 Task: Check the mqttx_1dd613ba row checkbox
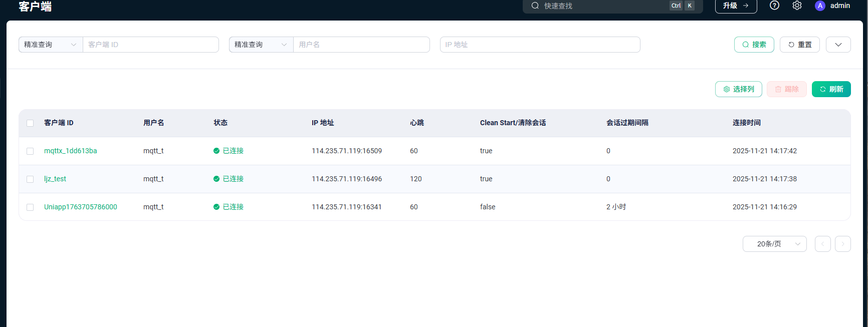(30, 151)
